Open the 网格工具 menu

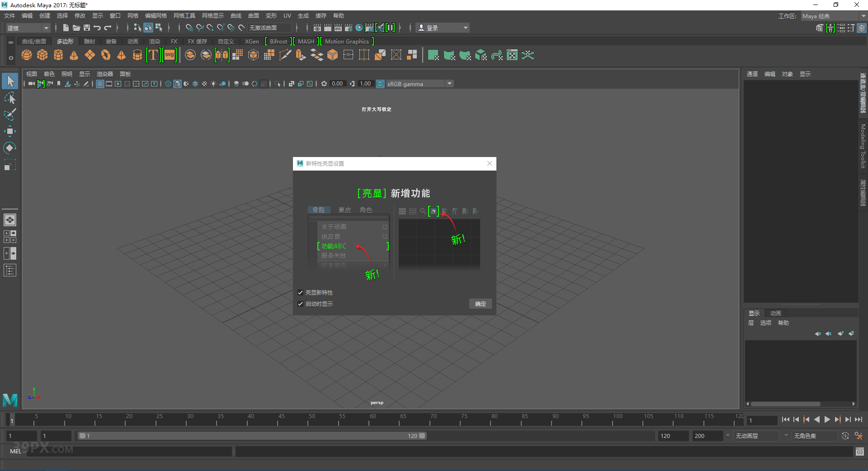[x=184, y=16]
